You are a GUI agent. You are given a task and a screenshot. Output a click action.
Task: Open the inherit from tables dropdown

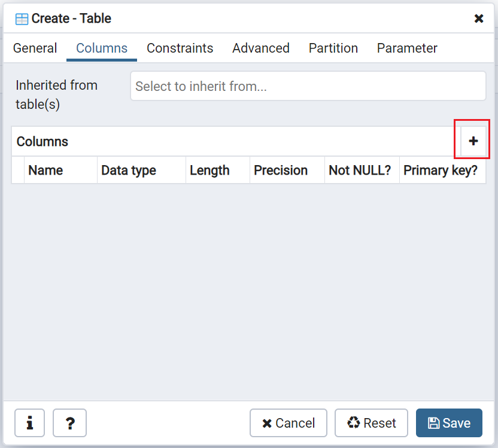tap(308, 86)
